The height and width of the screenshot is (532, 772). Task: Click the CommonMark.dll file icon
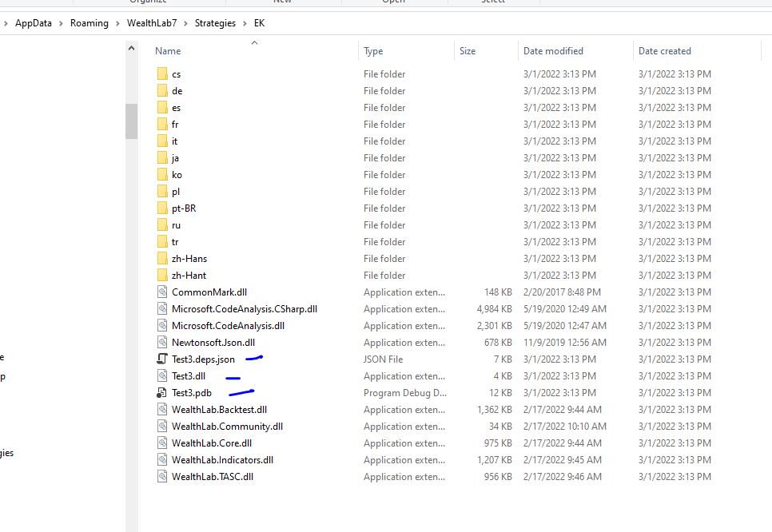click(x=162, y=292)
